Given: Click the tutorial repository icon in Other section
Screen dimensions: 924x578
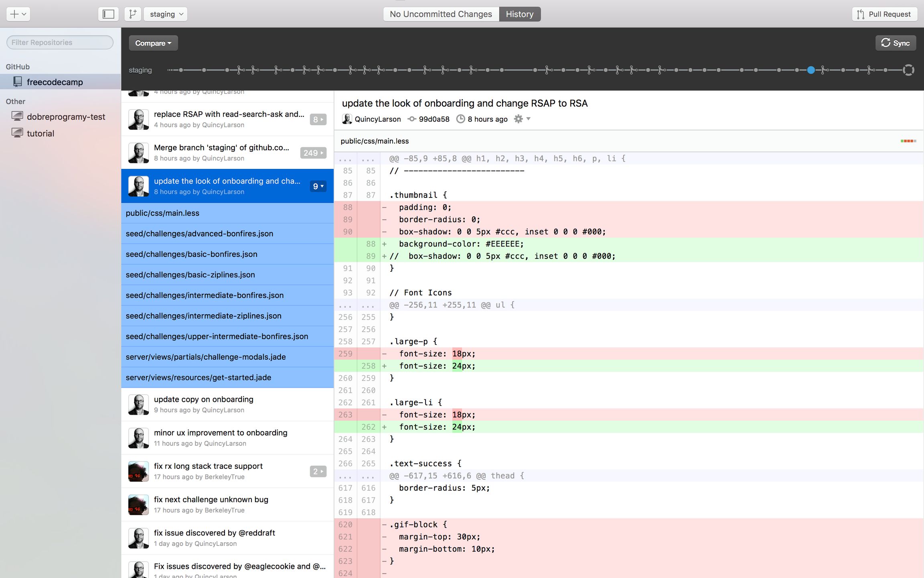Looking at the screenshot, I should coord(18,133).
